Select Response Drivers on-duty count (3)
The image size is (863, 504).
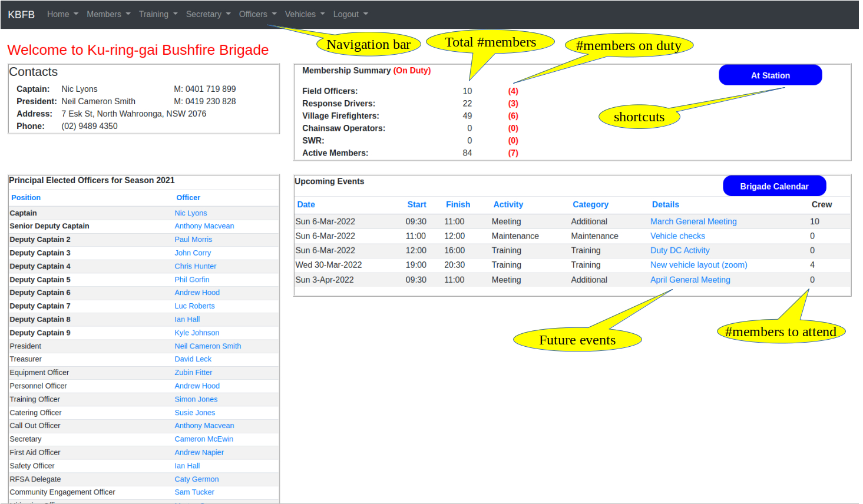point(513,104)
